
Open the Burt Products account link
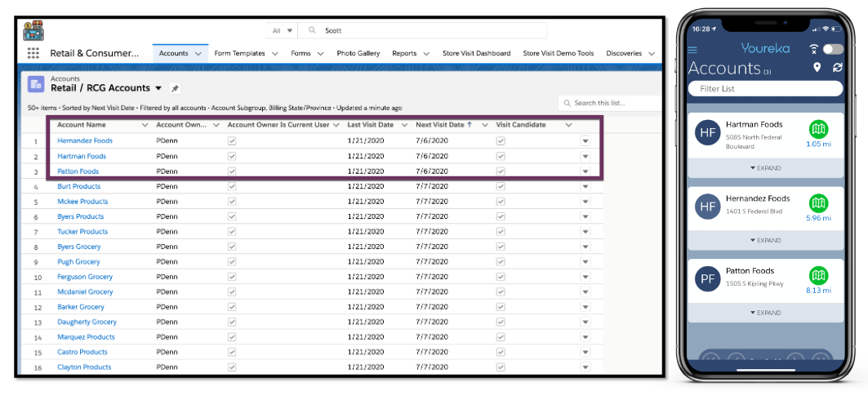(78, 187)
